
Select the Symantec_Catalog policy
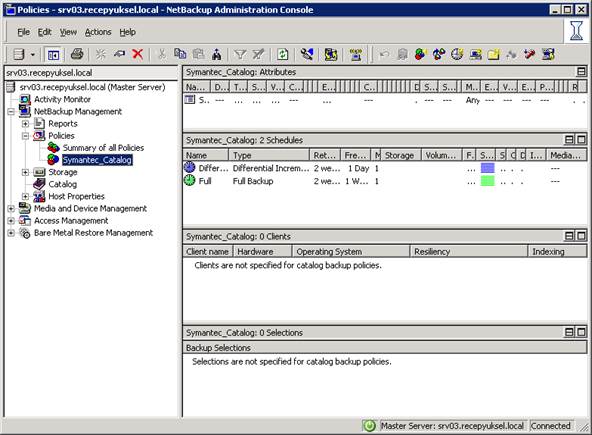tap(97, 160)
